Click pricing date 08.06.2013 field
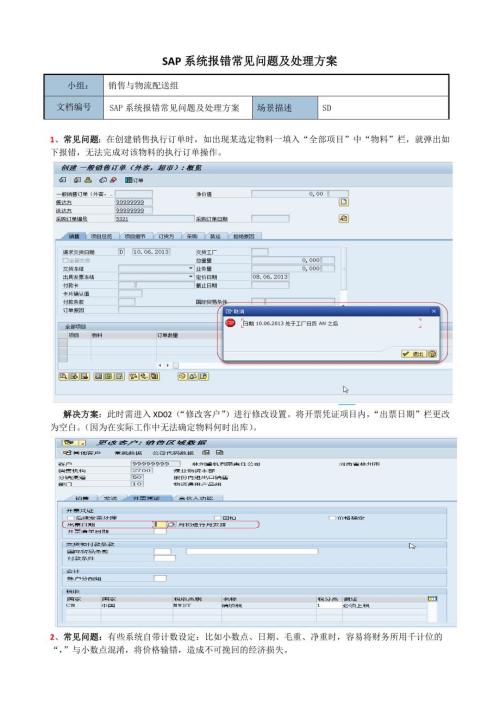Viewport: 500px width, 707px height. pyautogui.click(x=270, y=276)
